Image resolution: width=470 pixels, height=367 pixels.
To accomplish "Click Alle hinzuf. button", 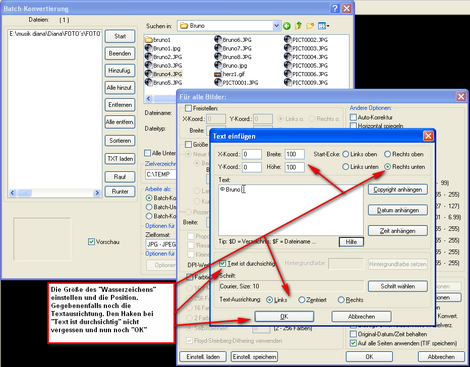I will coord(120,88).
